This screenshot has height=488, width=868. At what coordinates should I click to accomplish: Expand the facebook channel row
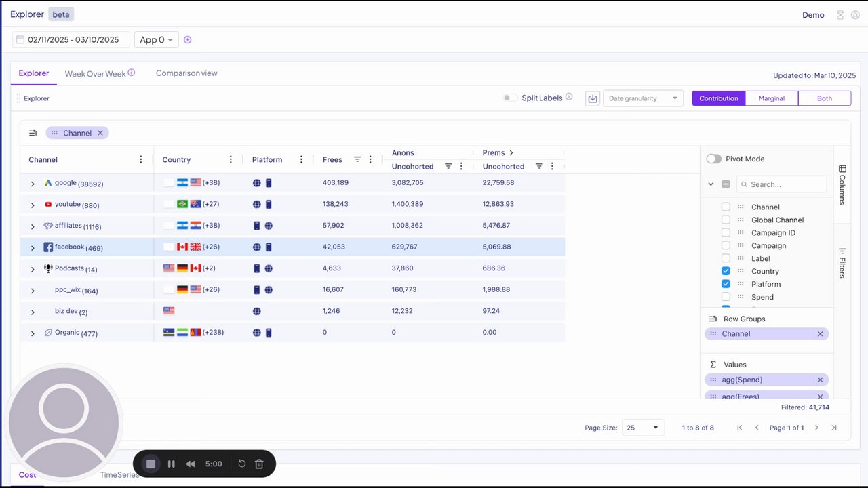coord(33,248)
